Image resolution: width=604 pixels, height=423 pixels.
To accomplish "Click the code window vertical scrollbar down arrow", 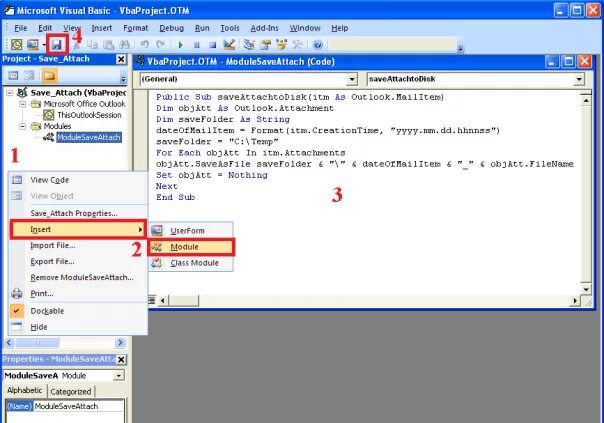I will point(586,290).
